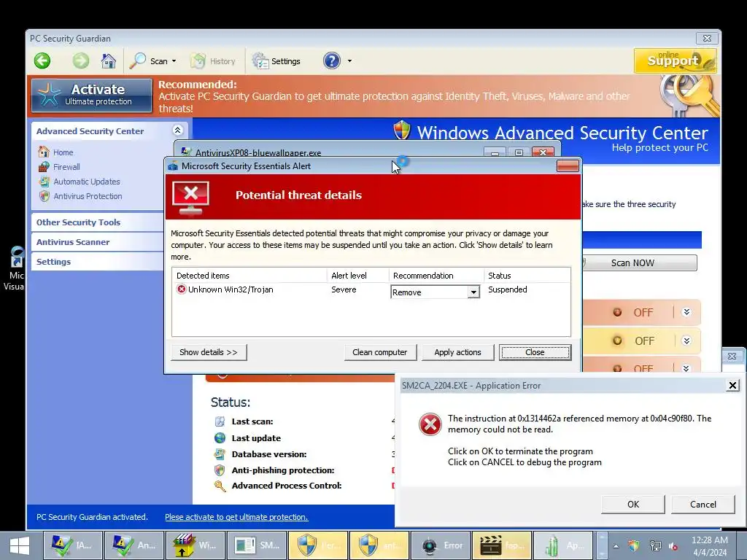Click the PC Security Guardian title bar
747x560 pixels.
point(362,38)
